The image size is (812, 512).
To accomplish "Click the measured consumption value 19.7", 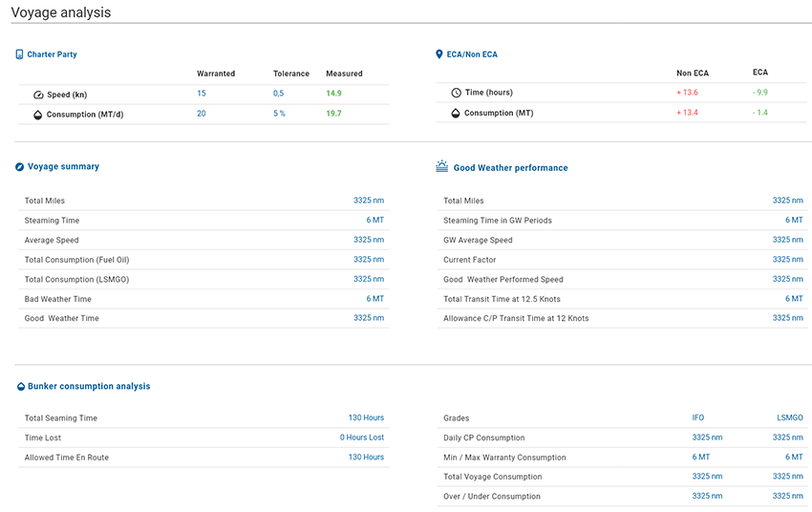I will point(333,114).
